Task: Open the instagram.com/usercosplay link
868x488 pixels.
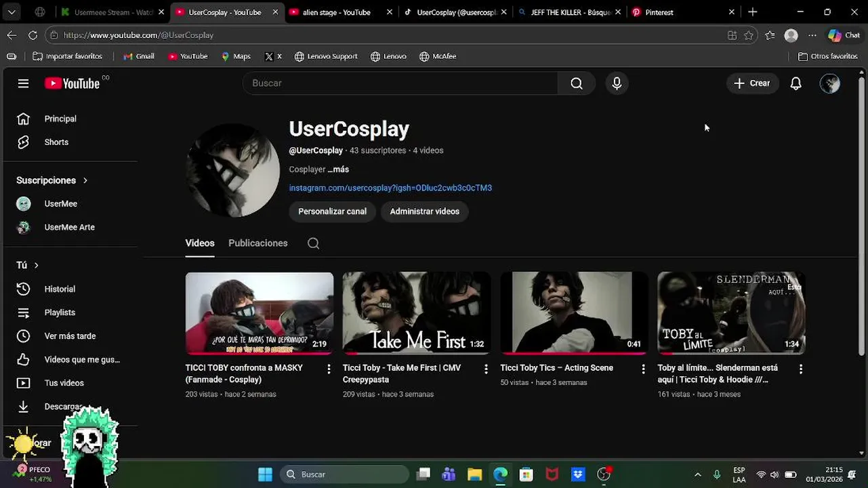Action: pos(390,188)
